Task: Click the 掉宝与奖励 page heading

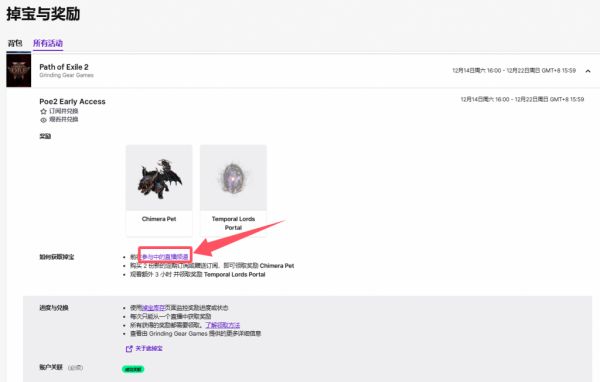Action: [x=43, y=14]
